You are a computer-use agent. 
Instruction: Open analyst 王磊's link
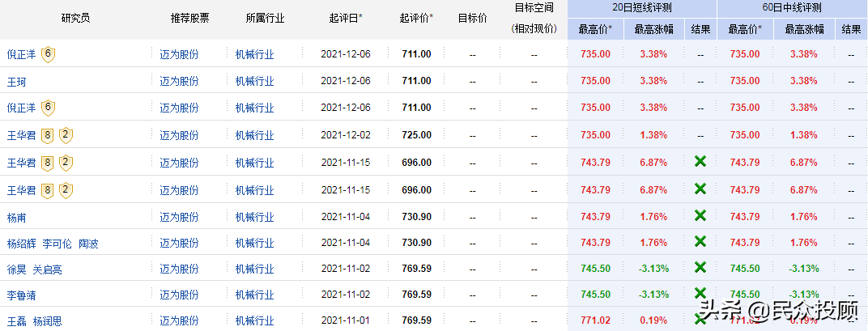point(17,321)
